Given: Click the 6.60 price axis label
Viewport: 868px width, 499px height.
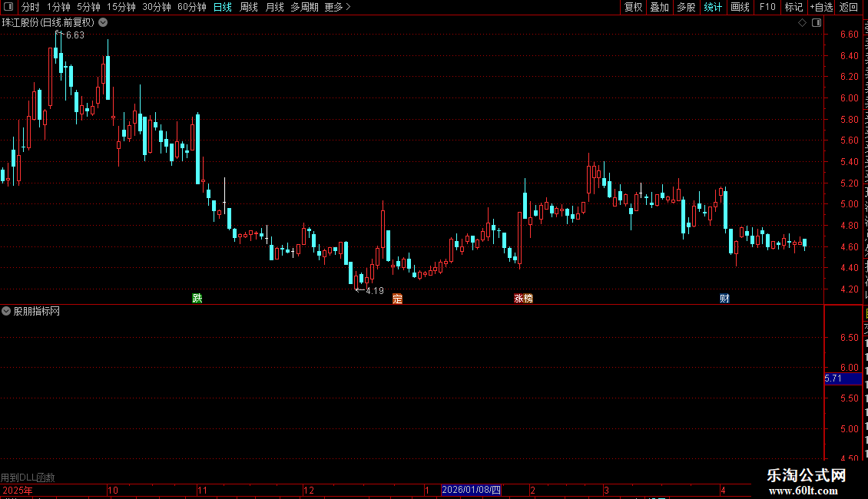Looking at the screenshot, I should 849,35.
